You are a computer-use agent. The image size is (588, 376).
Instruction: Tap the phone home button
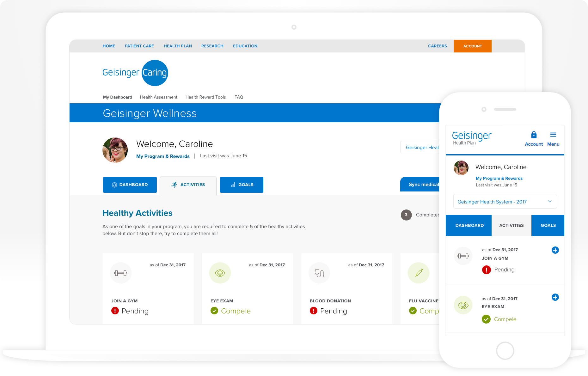click(505, 351)
